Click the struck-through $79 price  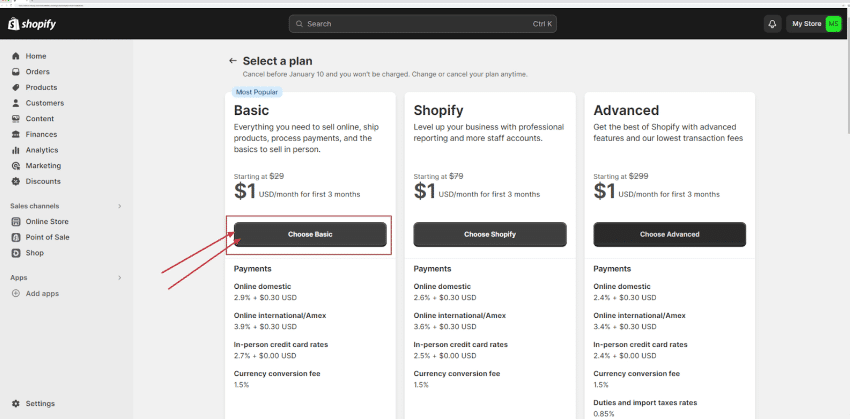[456, 176]
